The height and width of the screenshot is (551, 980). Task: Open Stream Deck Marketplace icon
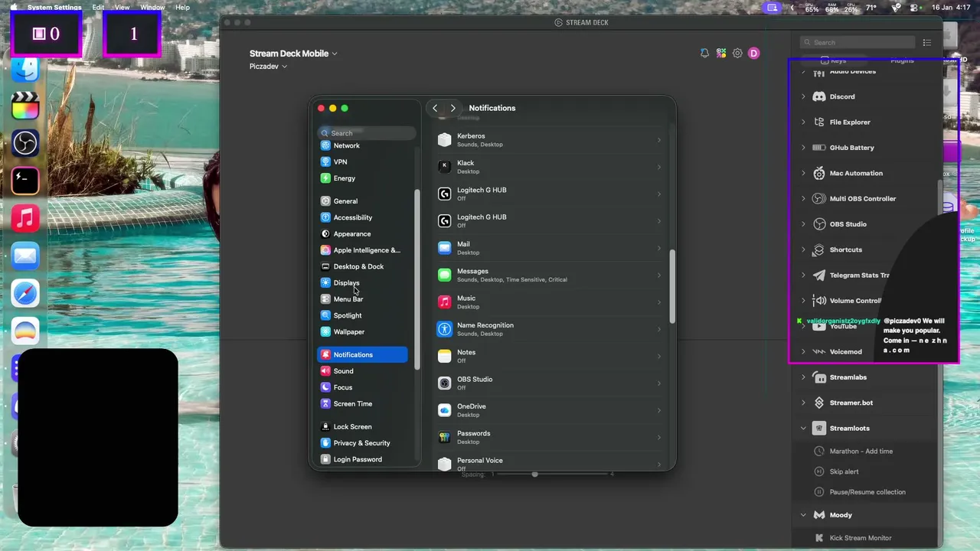pyautogui.click(x=721, y=53)
